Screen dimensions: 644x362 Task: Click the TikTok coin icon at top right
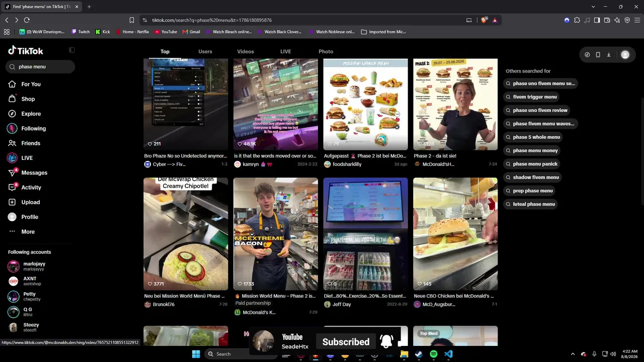click(587, 55)
